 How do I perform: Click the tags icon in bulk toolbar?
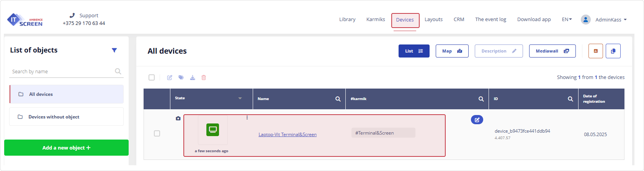point(181,77)
